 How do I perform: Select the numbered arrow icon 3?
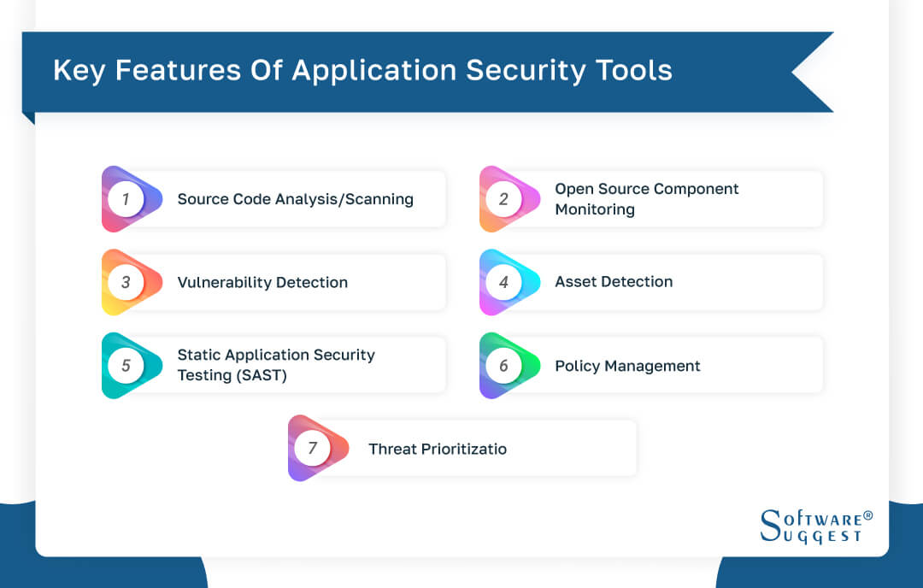coord(128,282)
